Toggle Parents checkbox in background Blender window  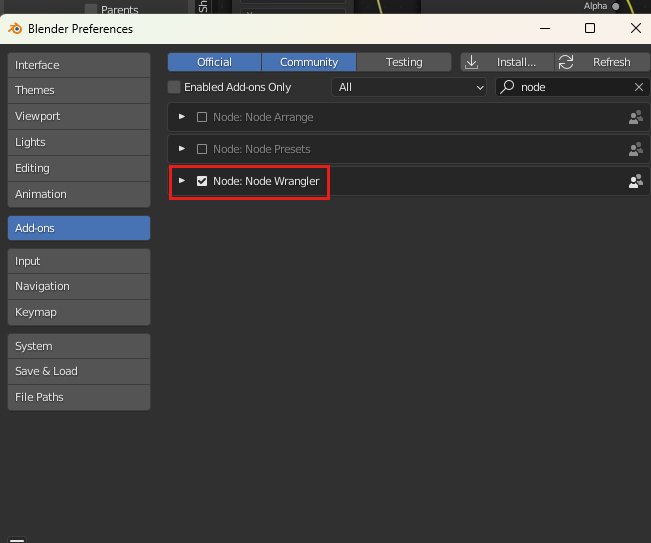(x=91, y=9)
